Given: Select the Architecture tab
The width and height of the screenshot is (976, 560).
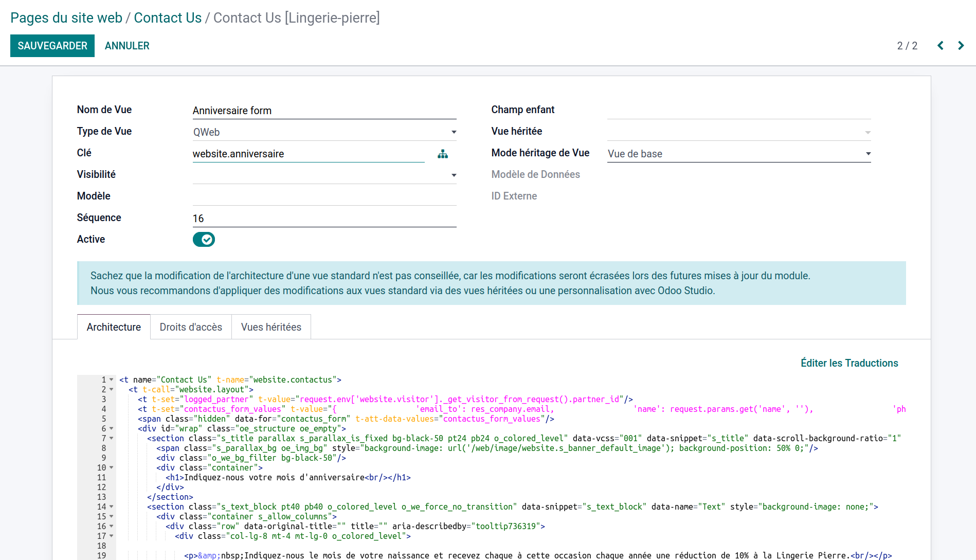Looking at the screenshot, I should [x=114, y=327].
